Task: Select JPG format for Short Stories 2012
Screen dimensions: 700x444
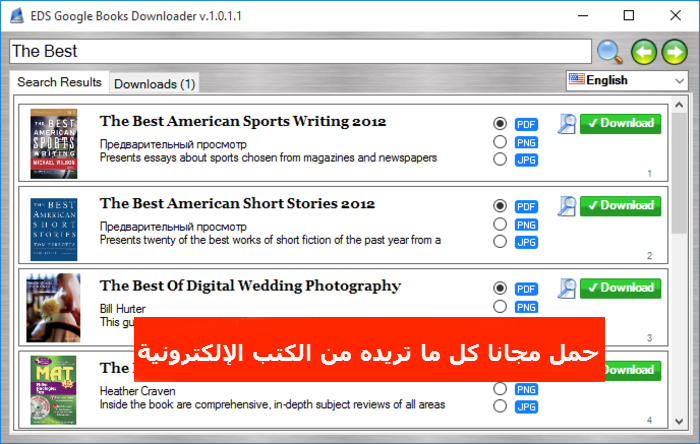Action: click(500, 241)
